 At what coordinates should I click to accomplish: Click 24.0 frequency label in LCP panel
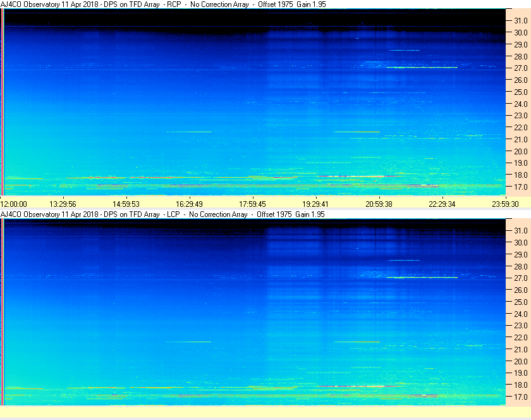click(x=521, y=314)
